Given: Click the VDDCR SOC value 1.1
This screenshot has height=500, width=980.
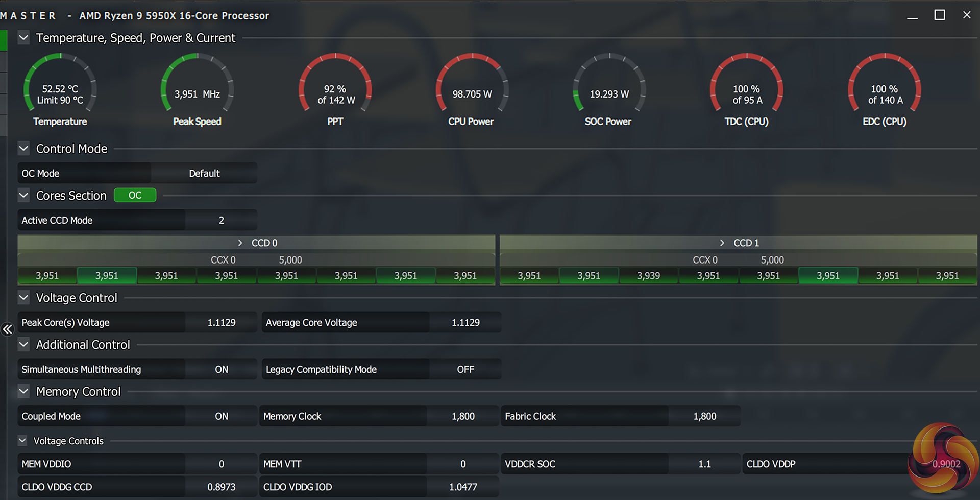Looking at the screenshot, I should pyautogui.click(x=705, y=464).
